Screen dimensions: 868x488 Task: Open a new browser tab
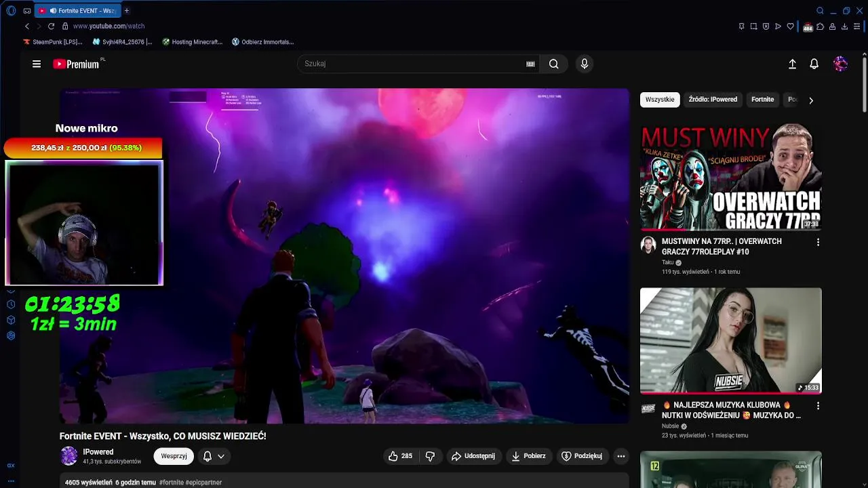(x=126, y=11)
